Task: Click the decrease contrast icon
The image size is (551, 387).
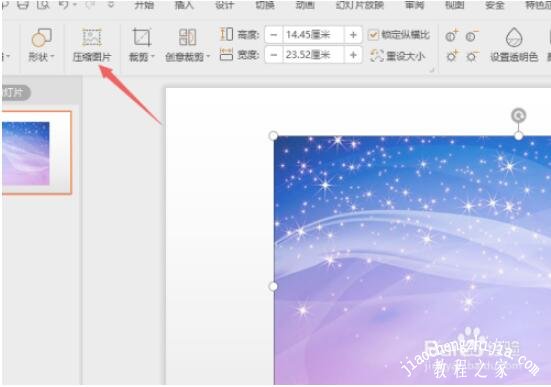Action: [472, 36]
